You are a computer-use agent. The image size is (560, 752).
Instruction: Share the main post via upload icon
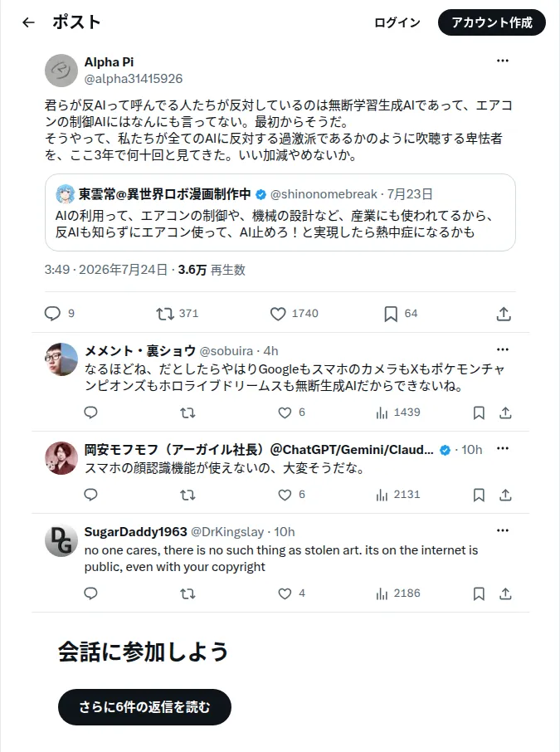pos(504,314)
